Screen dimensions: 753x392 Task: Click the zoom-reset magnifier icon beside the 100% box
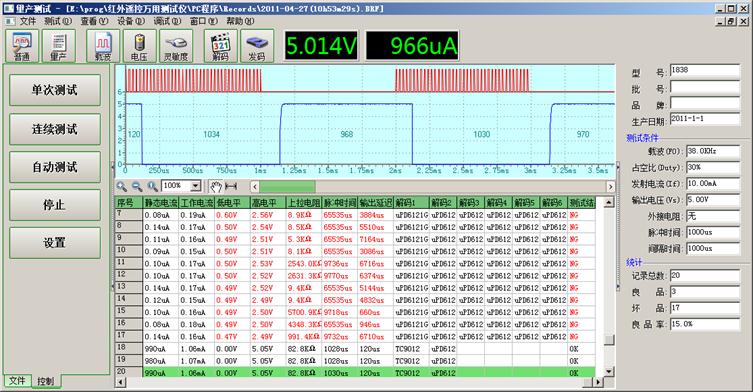[153, 186]
